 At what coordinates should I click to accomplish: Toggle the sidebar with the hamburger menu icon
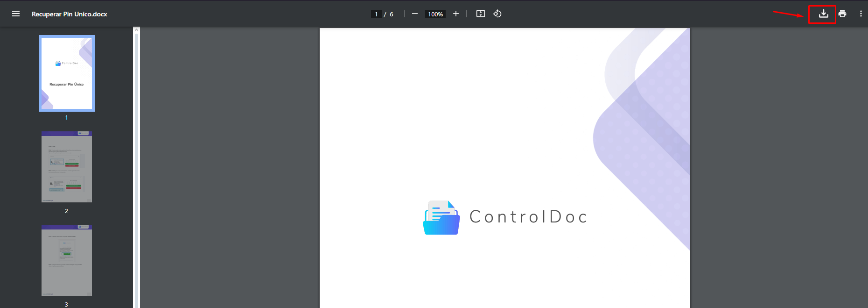pyautogui.click(x=16, y=14)
